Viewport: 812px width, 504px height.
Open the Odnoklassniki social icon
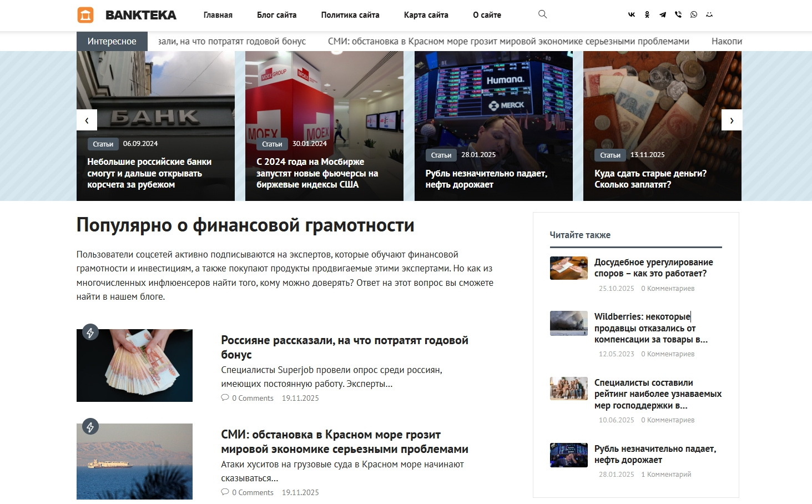[647, 15]
